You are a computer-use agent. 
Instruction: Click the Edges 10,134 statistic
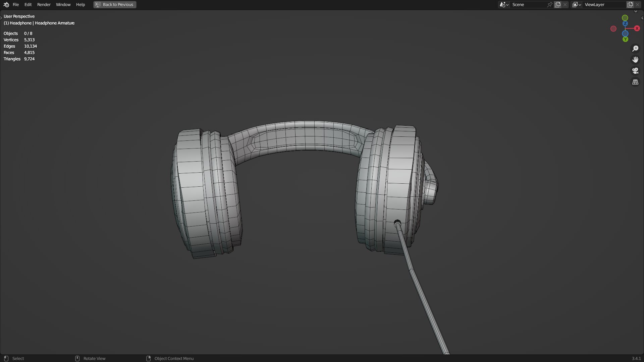click(20, 46)
